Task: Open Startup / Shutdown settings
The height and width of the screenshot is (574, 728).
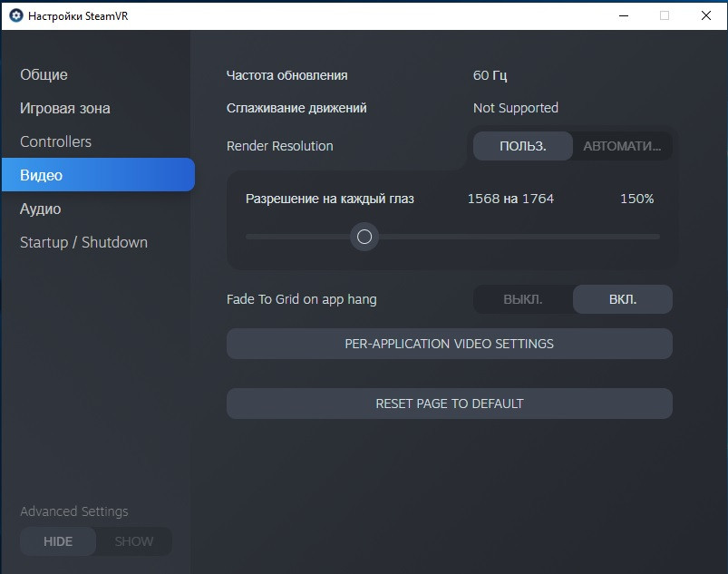Action: click(83, 242)
